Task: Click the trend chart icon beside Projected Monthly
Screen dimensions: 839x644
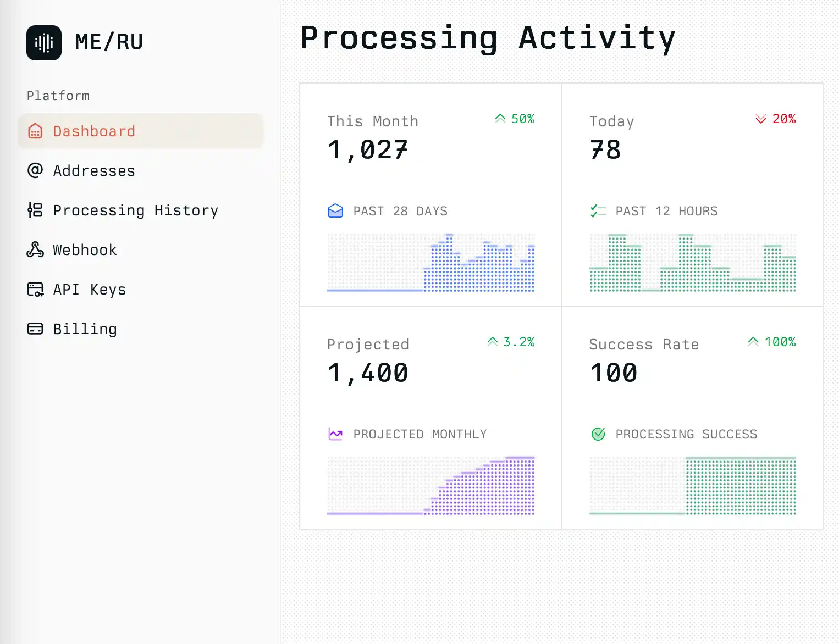Action: click(335, 434)
